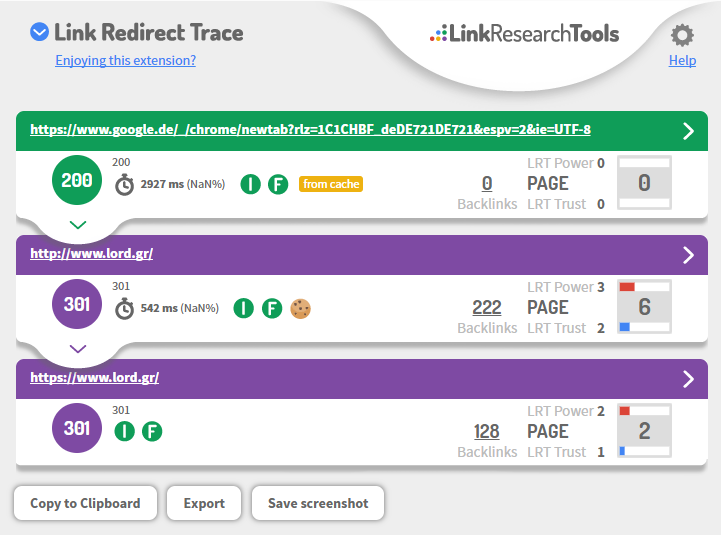
Task: Expand the http://www.lord.gr row right chevron
Action: [688, 255]
